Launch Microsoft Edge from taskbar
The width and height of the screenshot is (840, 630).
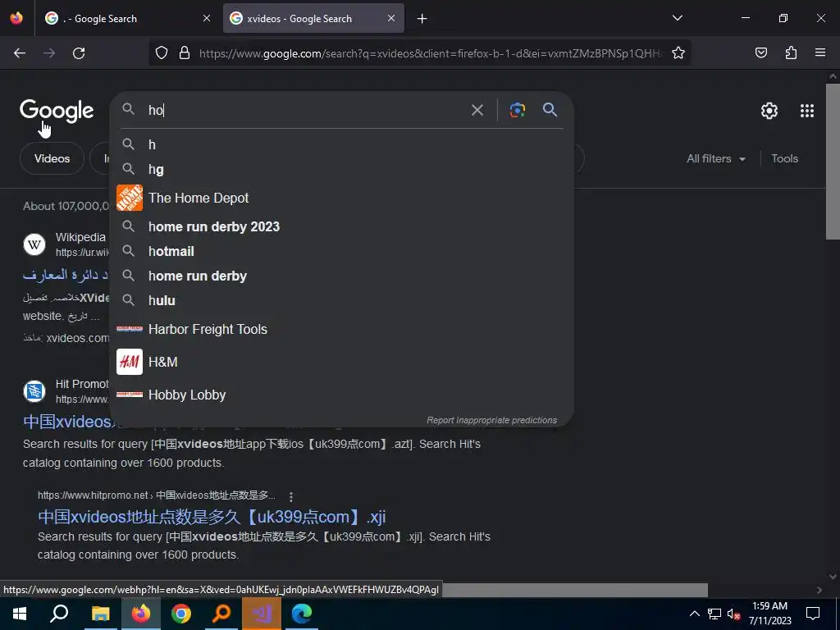(302, 614)
